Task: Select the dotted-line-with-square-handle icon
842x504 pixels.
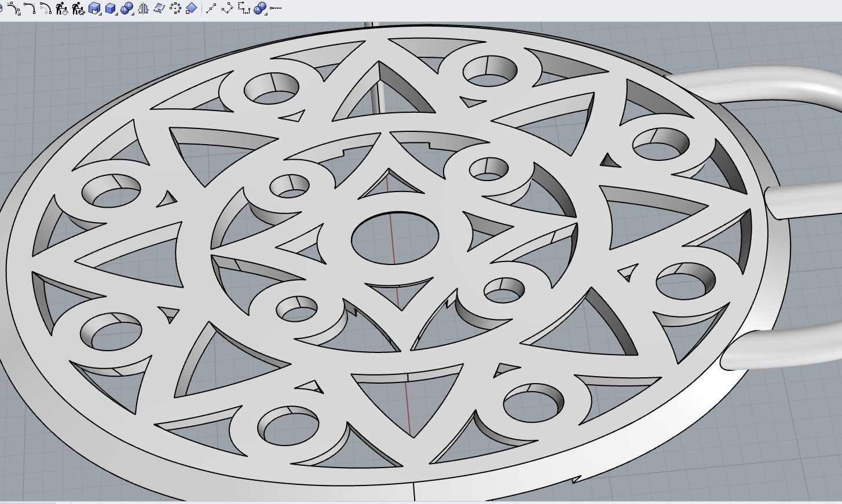Action: pos(276,8)
